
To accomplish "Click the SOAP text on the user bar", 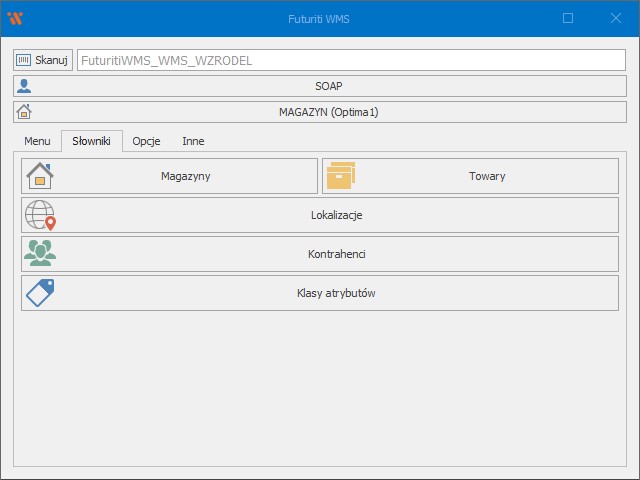I will 329,86.
